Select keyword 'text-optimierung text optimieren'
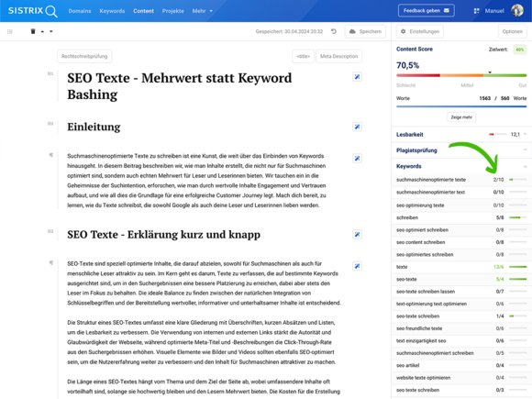This screenshot has width=532, height=399. click(461, 304)
